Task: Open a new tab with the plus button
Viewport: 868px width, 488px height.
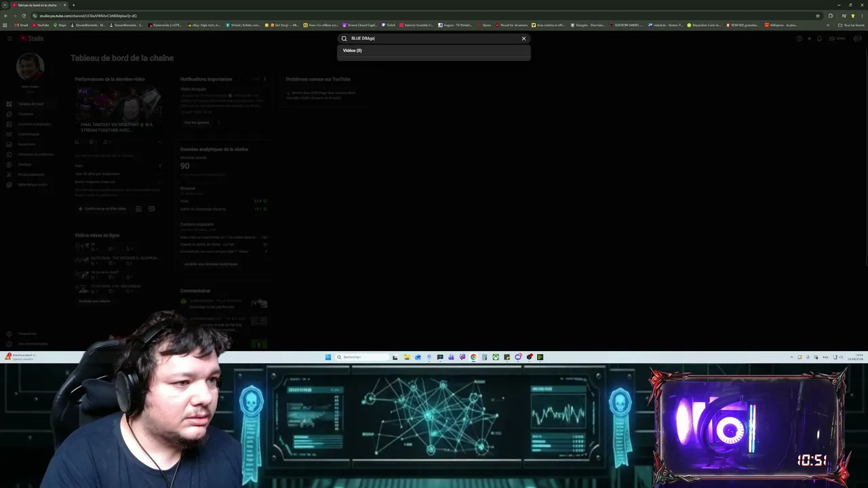Action: (73, 5)
